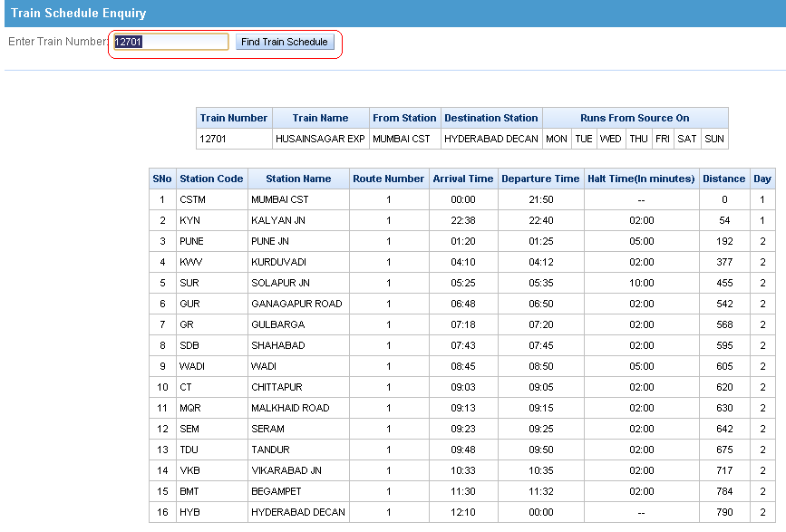Click the Departure Time column header
This screenshot has width=786, height=532.
(540, 179)
